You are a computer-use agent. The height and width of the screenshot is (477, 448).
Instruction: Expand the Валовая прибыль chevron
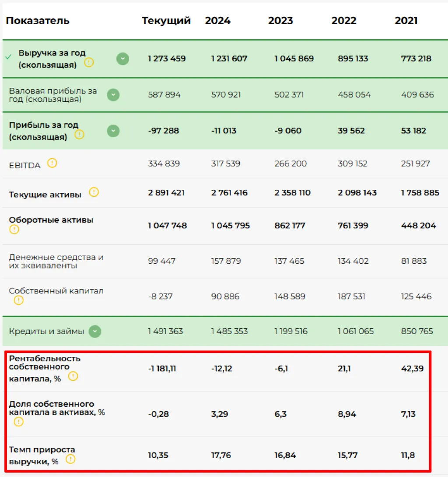point(113,95)
